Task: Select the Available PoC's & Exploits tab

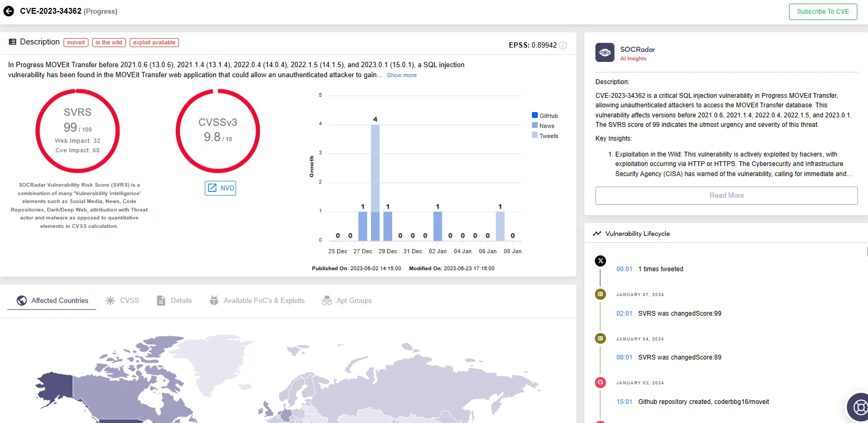Action: 257,300
